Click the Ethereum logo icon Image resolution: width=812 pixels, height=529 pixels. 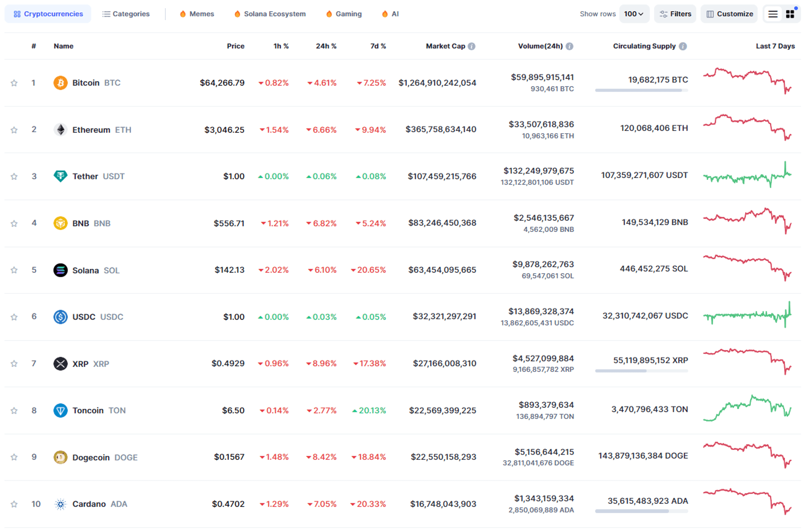[61, 130]
